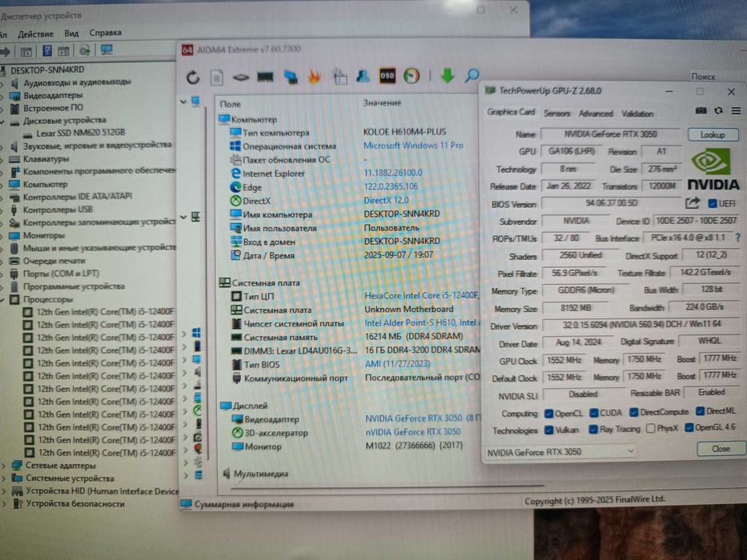This screenshot has height=560, width=747.
Task: Toggle Ray Tracing checkbox in GPU-Z
Action: (592, 430)
